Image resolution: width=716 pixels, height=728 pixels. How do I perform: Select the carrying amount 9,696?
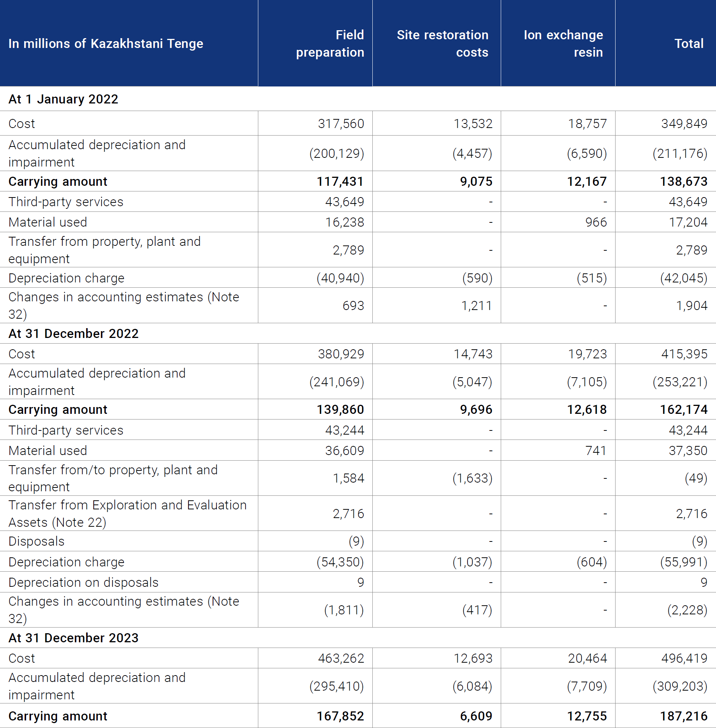(x=476, y=409)
